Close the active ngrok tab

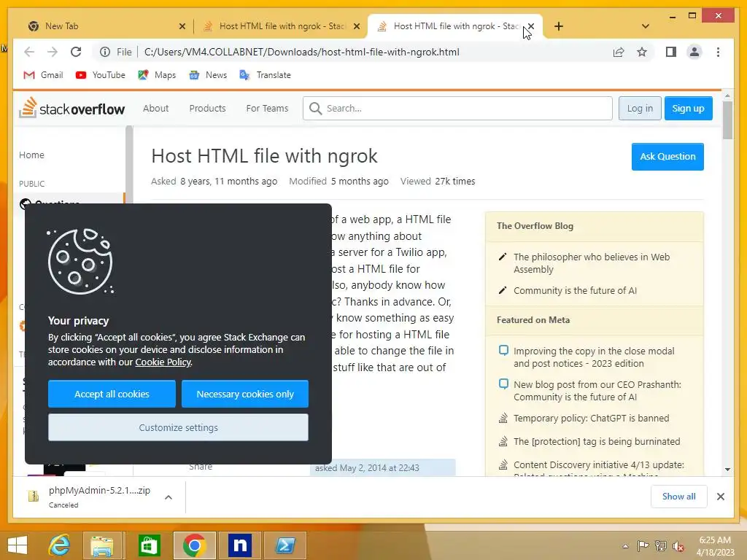[531, 26]
